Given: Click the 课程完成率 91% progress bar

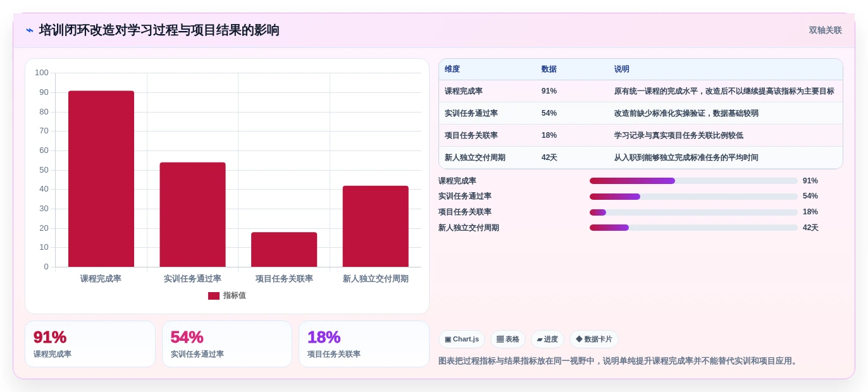Looking at the screenshot, I should pos(693,181).
